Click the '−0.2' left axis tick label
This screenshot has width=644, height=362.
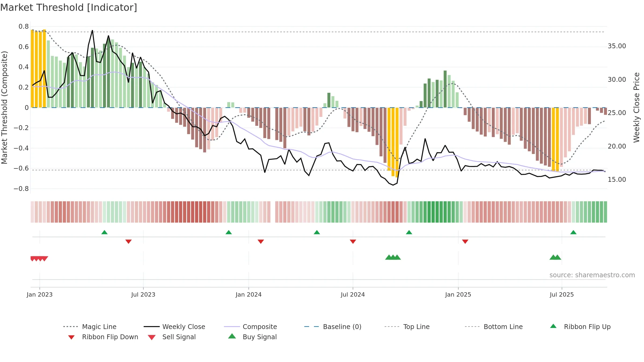tap(21, 128)
